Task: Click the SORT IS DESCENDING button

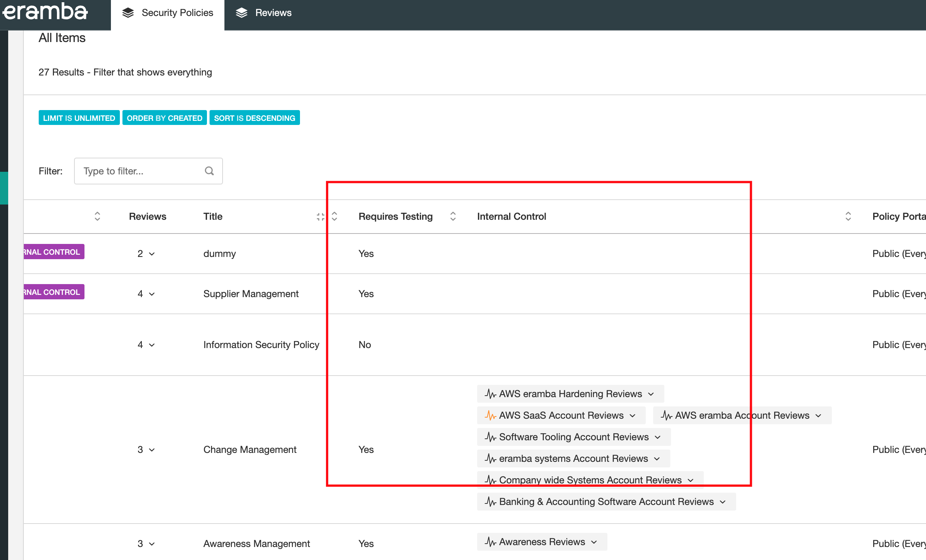Action: coord(255,118)
